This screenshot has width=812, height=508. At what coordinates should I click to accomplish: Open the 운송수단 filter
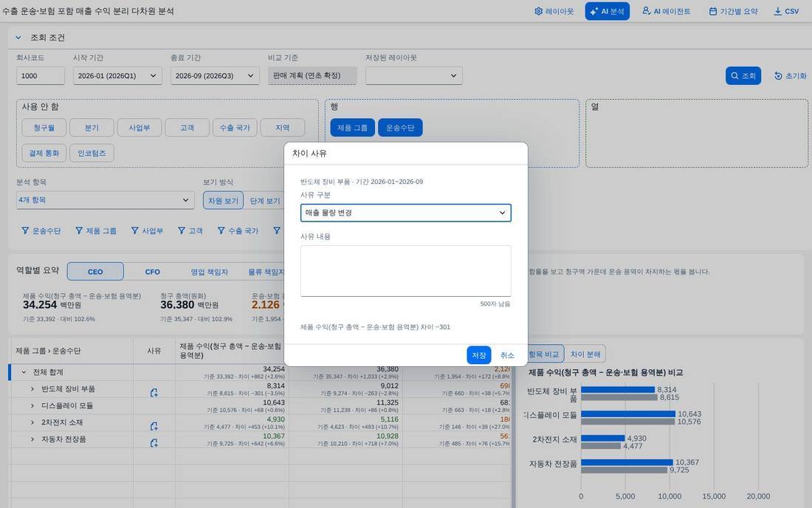pos(41,230)
